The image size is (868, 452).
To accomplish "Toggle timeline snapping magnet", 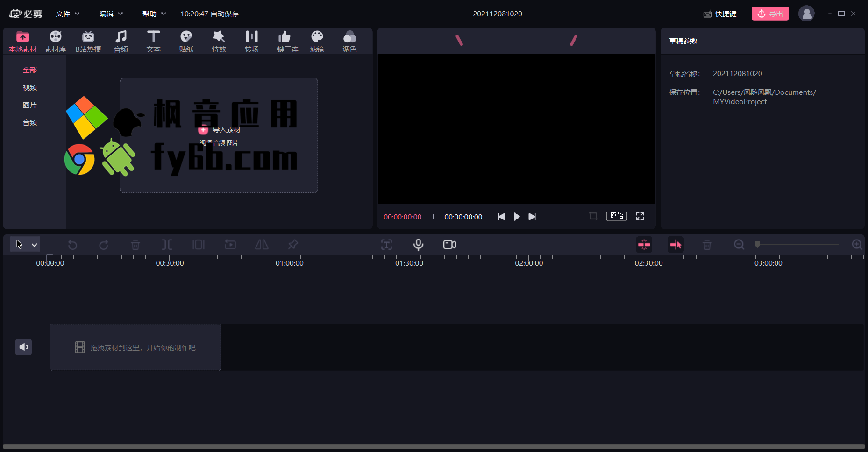I will 644,245.
